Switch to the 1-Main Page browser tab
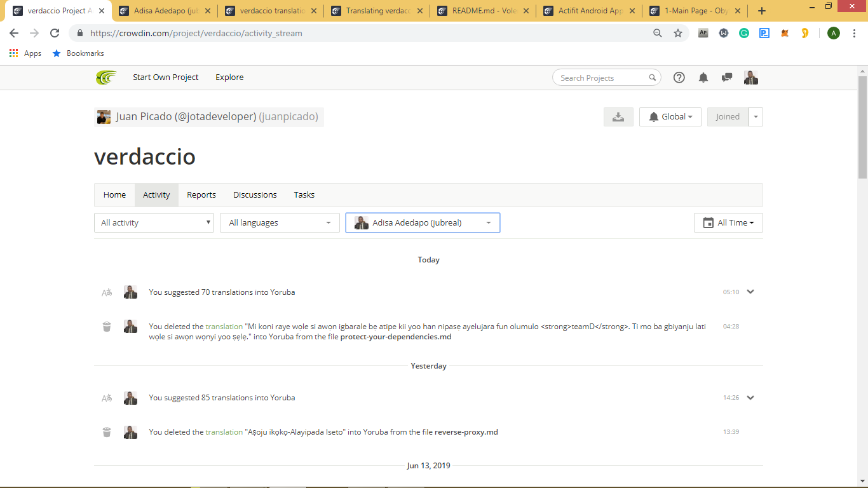The height and width of the screenshot is (488, 868). (x=695, y=11)
